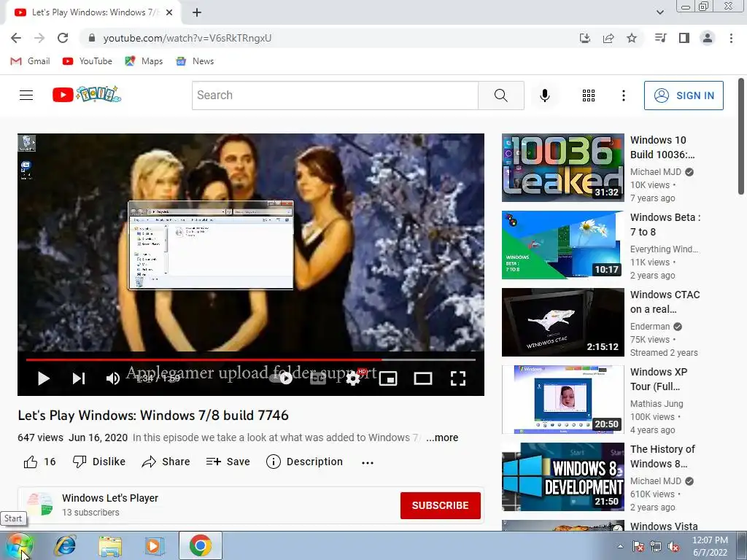Image resolution: width=747 pixels, height=560 pixels.
Task: Seek on the red video progress bar
Action: [251, 360]
